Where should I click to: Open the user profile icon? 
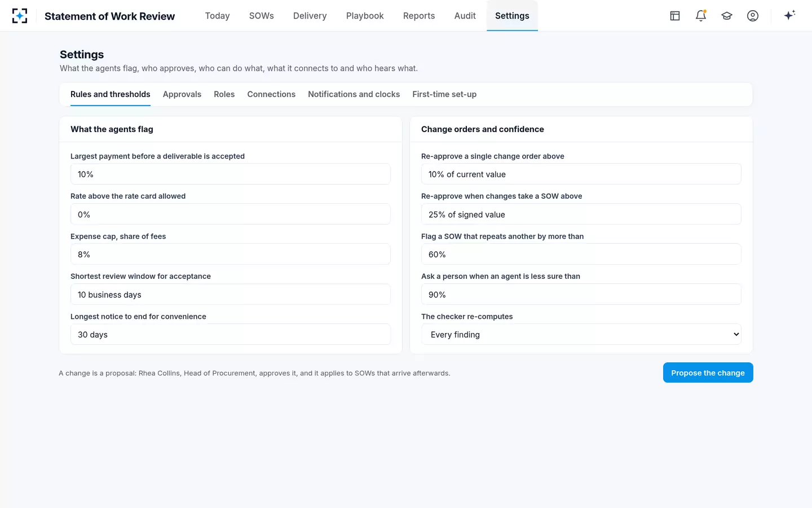click(753, 16)
